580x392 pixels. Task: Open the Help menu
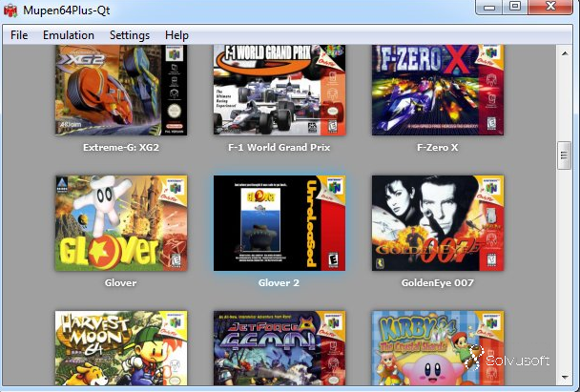coord(176,35)
